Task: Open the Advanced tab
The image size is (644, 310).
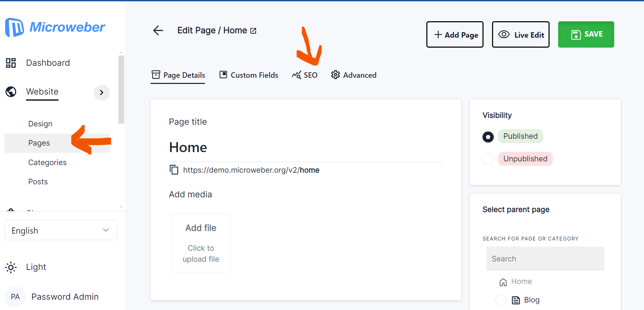Action: tap(353, 75)
